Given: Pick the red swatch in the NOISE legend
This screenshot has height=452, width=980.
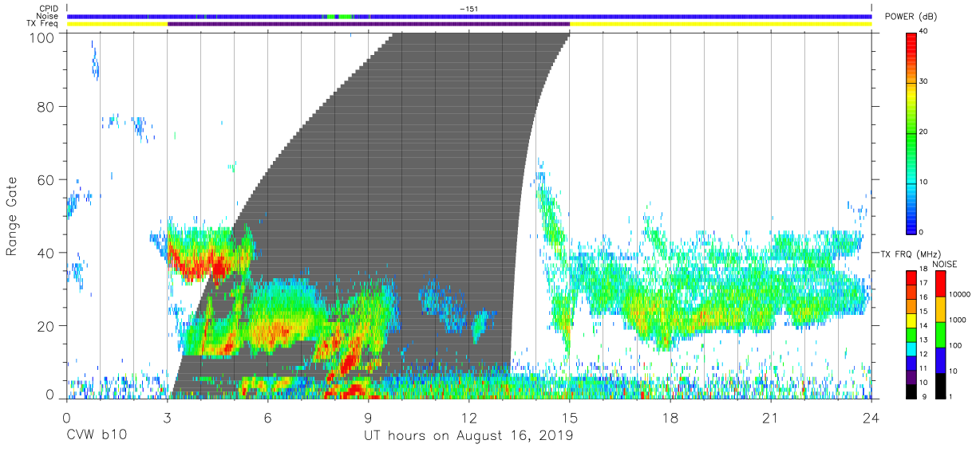Looking at the screenshot, I should [x=939, y=284].
